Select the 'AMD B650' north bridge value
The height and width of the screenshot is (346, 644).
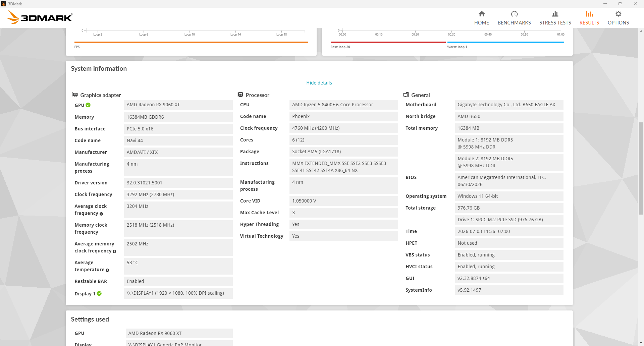point(509,116)
